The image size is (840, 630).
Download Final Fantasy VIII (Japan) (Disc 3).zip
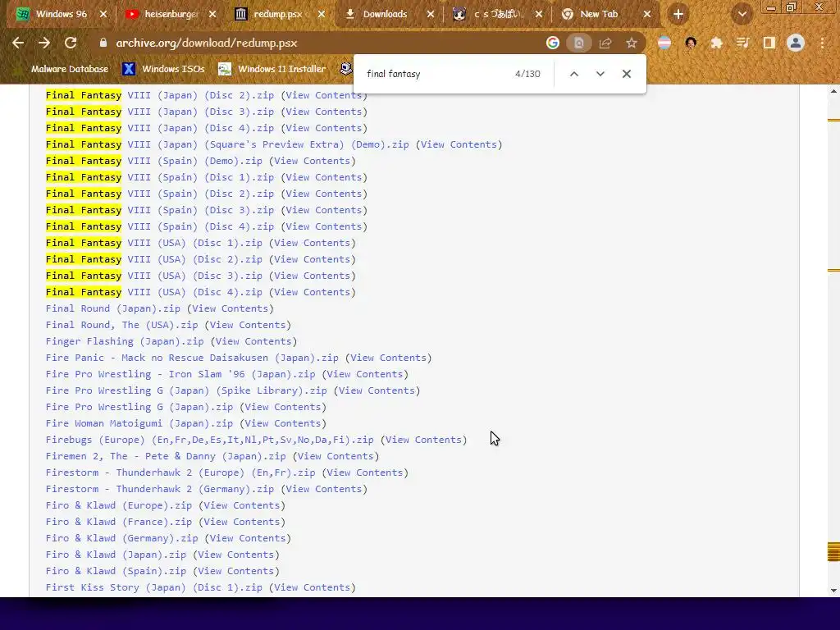coord(160,112)
